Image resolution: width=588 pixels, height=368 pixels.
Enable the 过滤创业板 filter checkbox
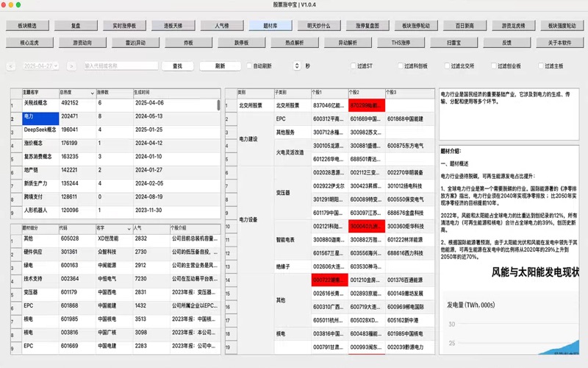tap(494, 66)
